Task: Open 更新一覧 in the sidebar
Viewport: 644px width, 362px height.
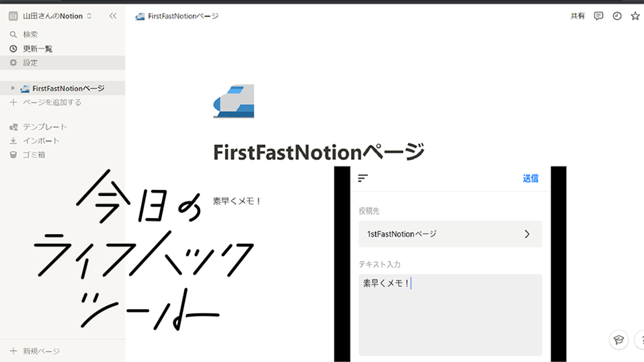Action: (x=62, y=48)
